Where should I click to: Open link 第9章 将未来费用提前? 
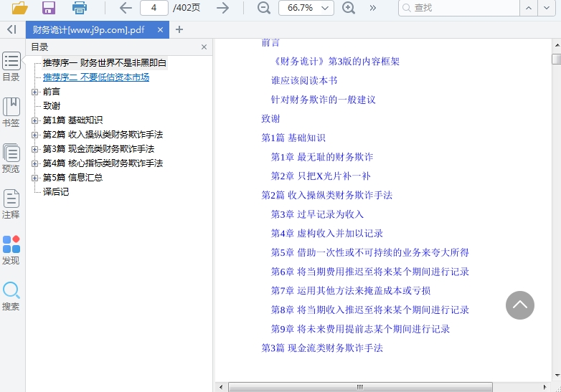[x=360, y=329]
